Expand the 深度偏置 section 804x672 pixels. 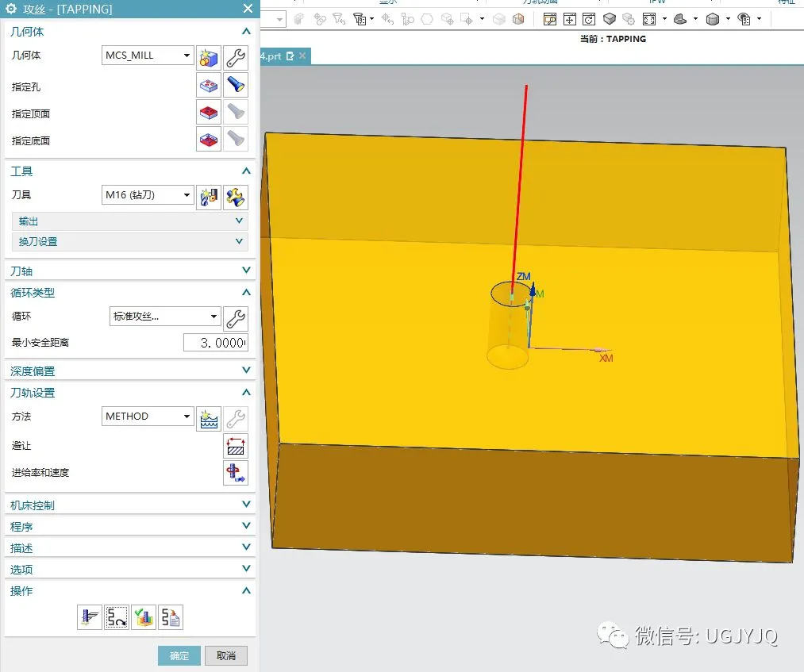coord(246,370)
